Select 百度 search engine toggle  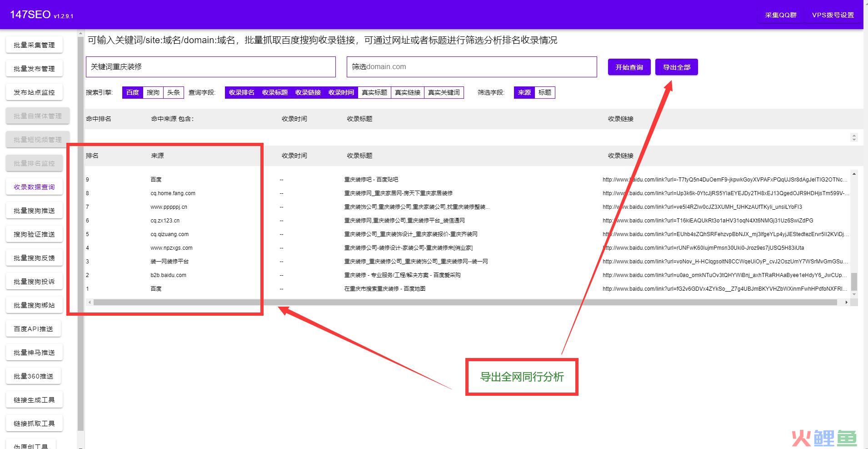tap(133, 92)
